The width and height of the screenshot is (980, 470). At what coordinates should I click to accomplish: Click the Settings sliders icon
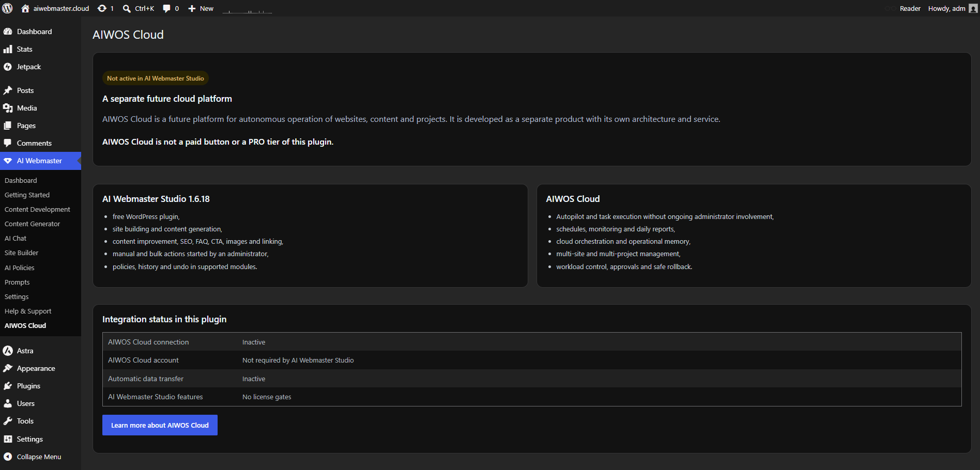[x=8, y=439]
